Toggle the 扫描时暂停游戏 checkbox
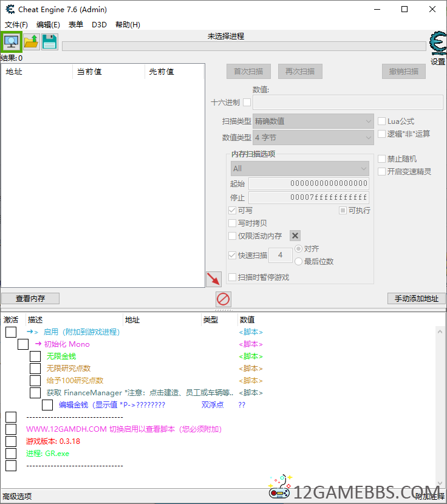 pyautogui.click(x=232, y=277)
